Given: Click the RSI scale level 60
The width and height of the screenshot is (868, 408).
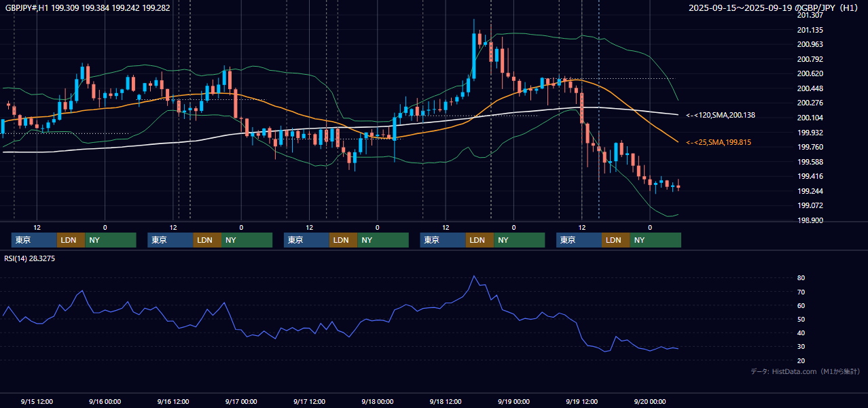Looking at the screenshot, I should pos(801,305).
